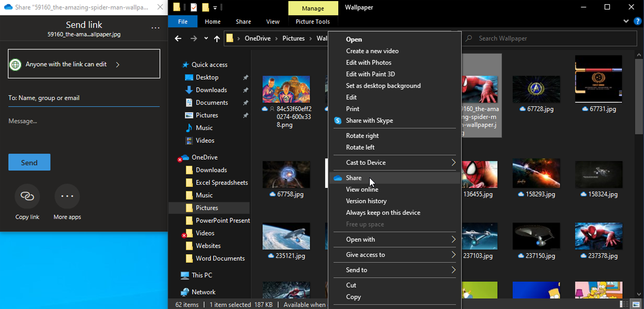Click Pictures in address breadcrumb

(294, 39)
